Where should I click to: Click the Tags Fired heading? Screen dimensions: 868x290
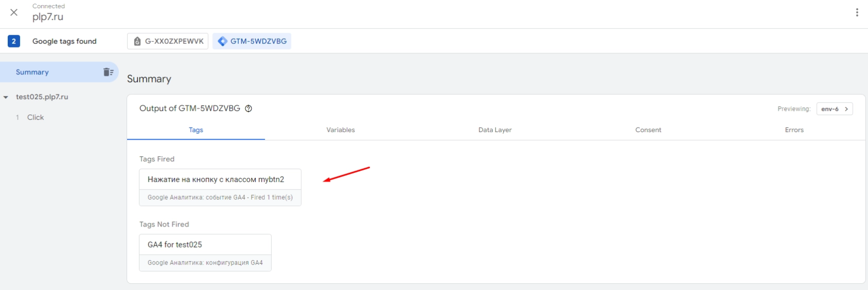point(157,159)
